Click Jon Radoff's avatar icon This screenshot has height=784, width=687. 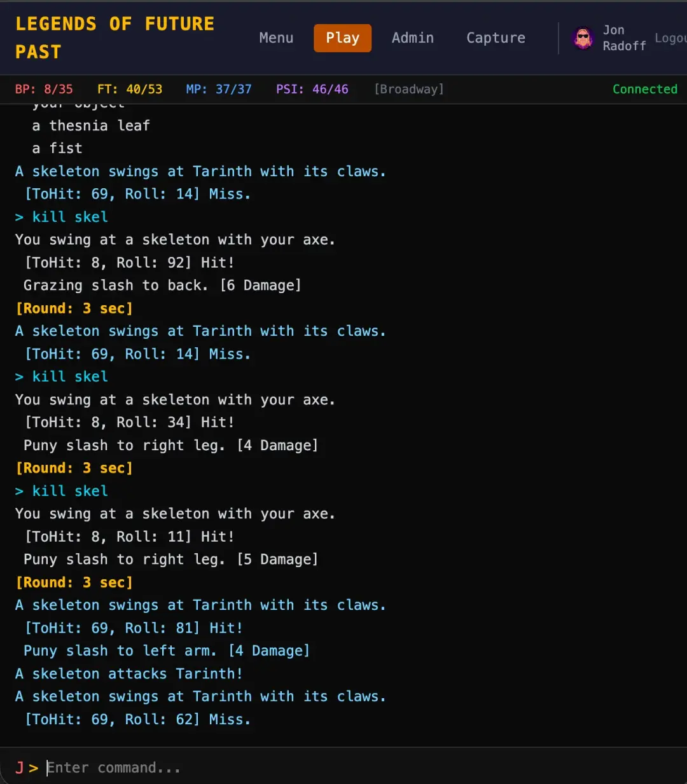click(583, 38)
